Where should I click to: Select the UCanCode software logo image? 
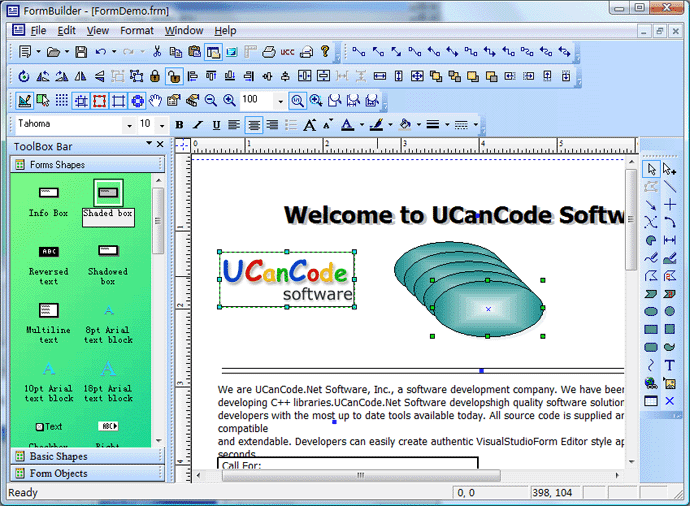tap(287, 279)
